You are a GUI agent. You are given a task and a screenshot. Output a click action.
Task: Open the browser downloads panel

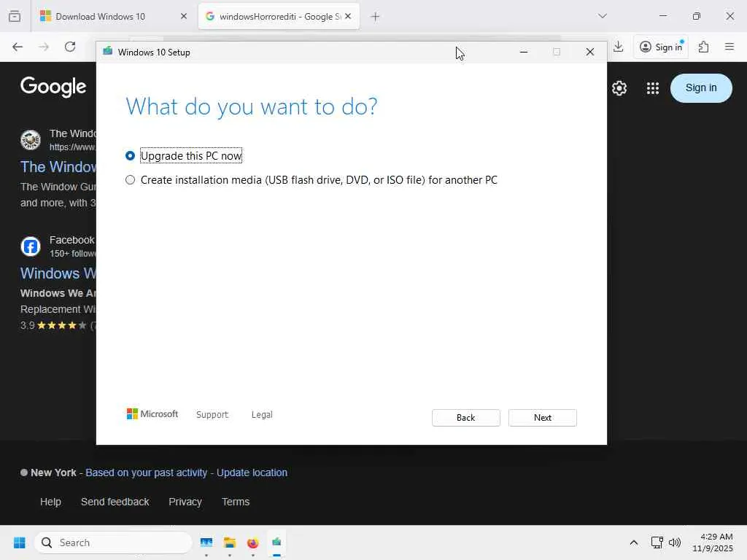tap(619, 47)
